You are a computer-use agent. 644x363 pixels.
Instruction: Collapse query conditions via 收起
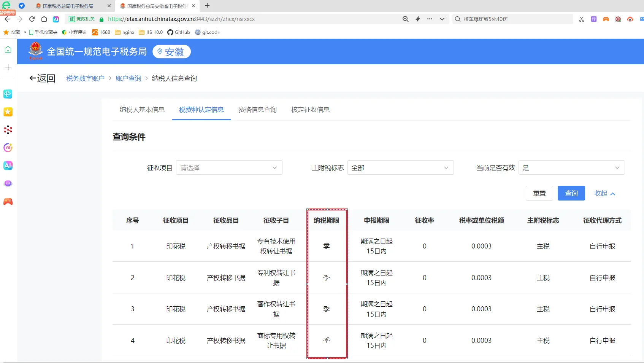click(604, 193)
